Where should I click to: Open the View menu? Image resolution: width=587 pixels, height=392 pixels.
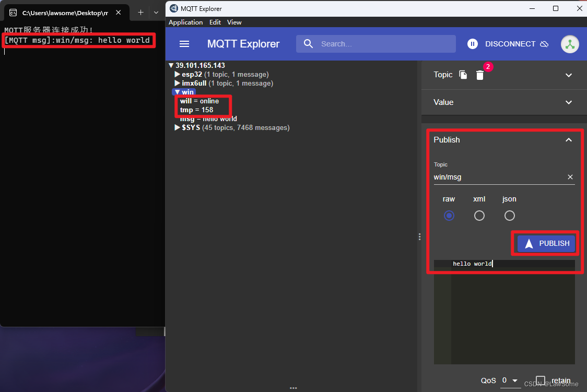tap(234, 22)
